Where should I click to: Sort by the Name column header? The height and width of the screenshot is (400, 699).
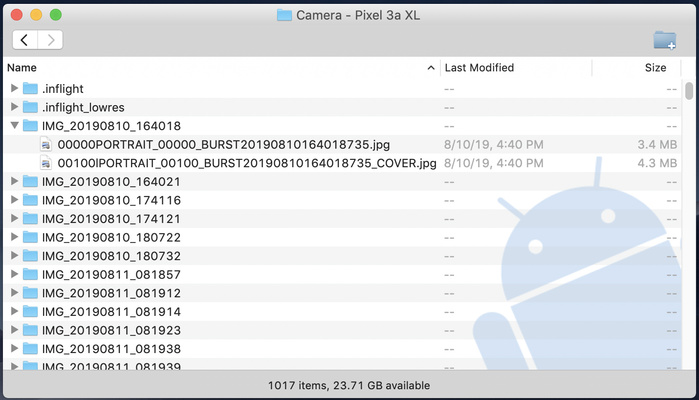click(x=200, y=68)
